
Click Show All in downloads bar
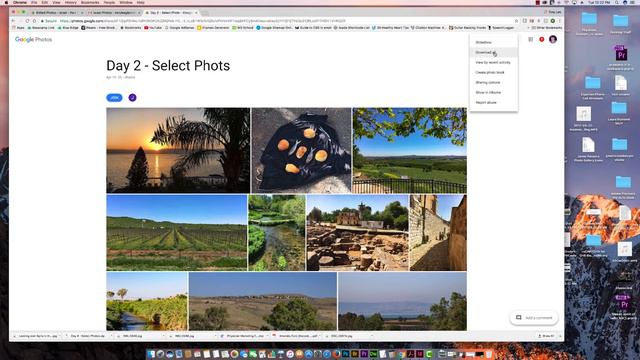point(546,336)
